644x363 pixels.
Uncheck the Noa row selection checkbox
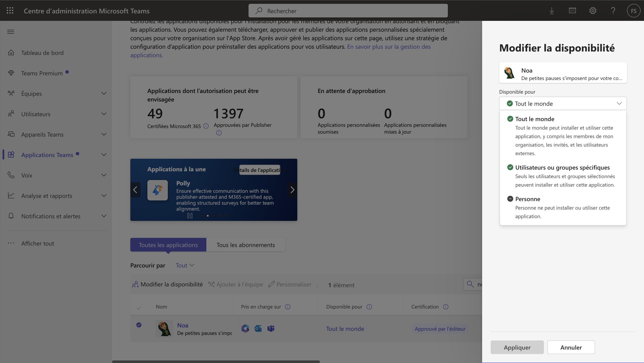tap(139, 325)
